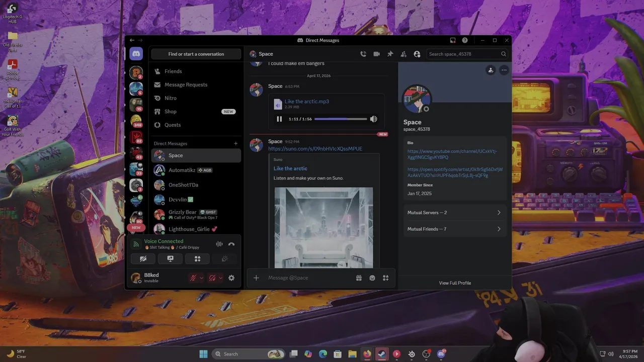Screen dimensions: 644x362
Task: Open the Grizzly Bear conversation
Action: pos(196,214)
